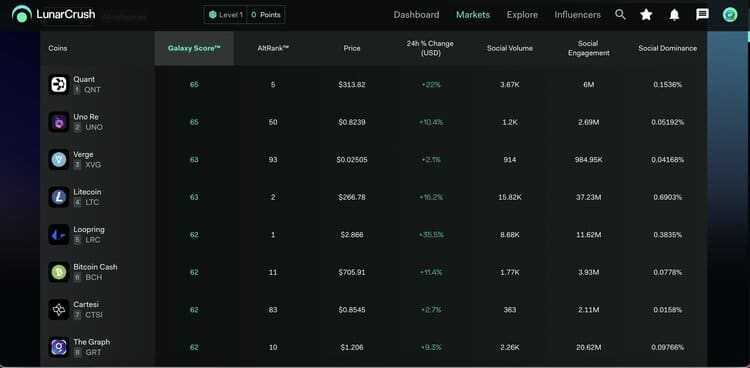Click Uno Re social engagement 2.69M

click(588, 123)
